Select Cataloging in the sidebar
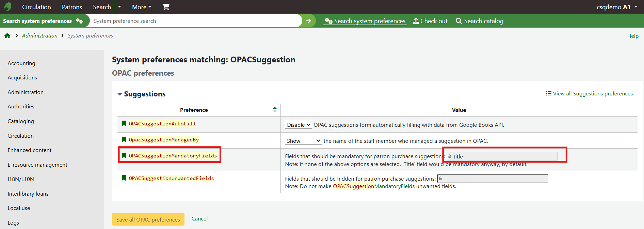 pos(21,121)
